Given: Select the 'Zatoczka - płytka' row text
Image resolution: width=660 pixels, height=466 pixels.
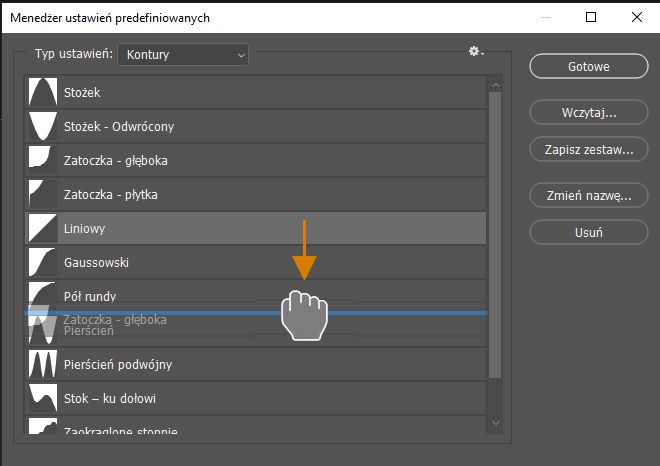Looking at the screenshot, I should 111,194.
